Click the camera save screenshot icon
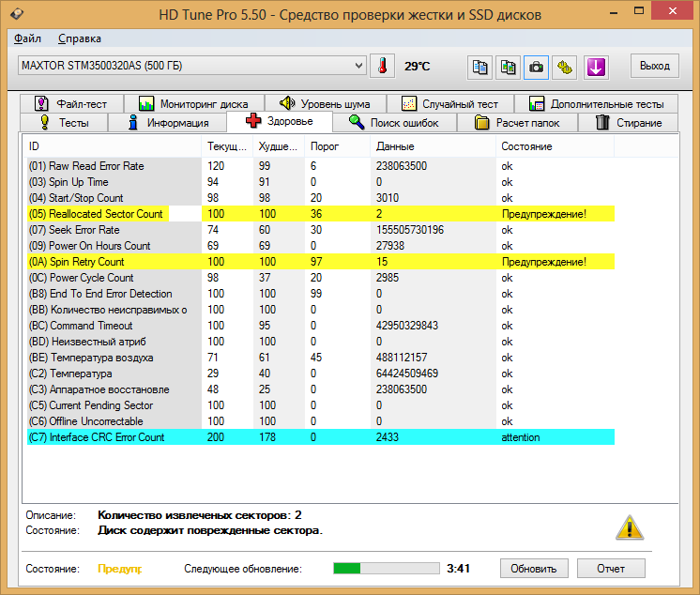Image resolution: width=700 pixels, height=595 pixels. (x=536, y=68)
